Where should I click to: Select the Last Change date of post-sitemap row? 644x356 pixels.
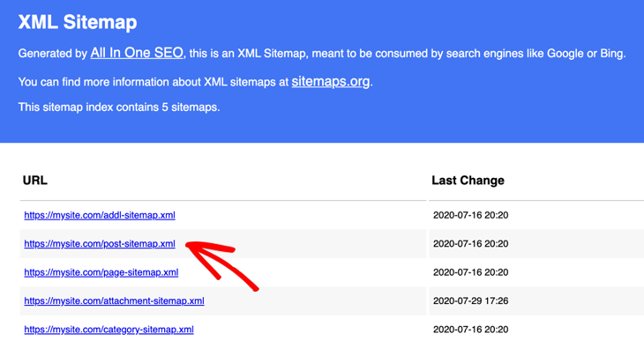point(471,243)
